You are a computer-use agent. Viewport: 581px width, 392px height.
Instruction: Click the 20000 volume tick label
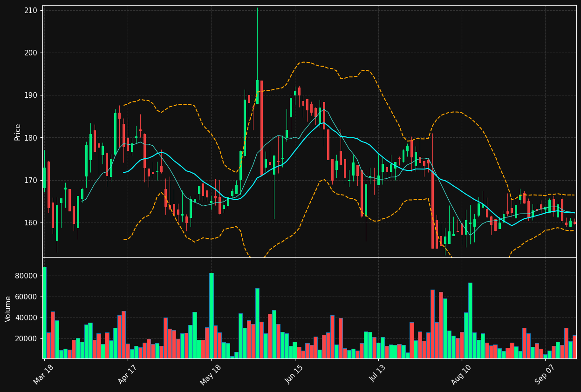26,339
